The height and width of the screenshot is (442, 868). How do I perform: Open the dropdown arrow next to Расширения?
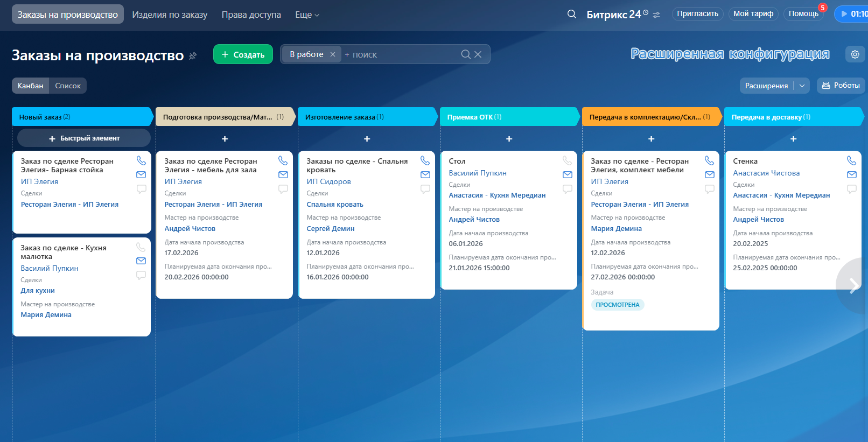click(802, 86)
